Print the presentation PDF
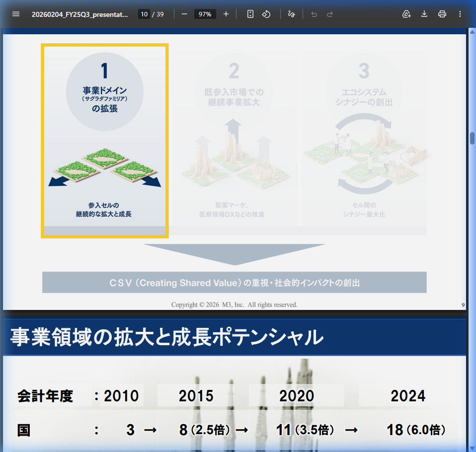This screenshot has width=476, height=452. (442, 14)
